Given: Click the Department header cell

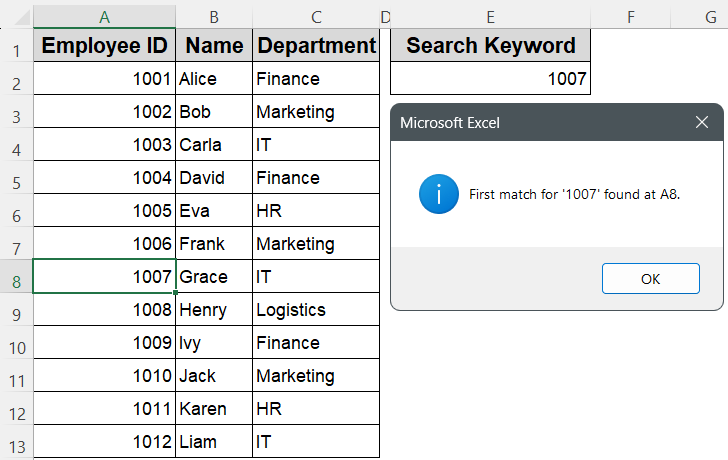Looking at the screenshot, I should coord(316,46).
